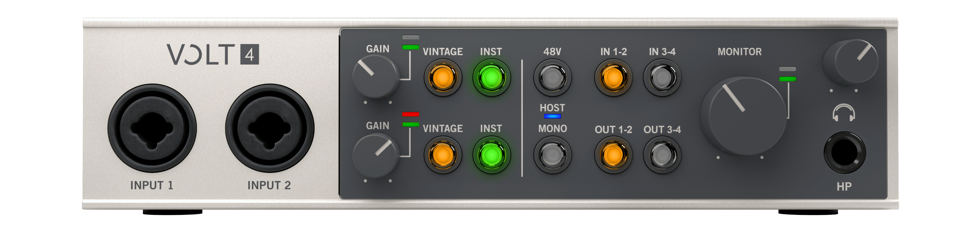Enable 48V phantom power button

tap(552, 78)
